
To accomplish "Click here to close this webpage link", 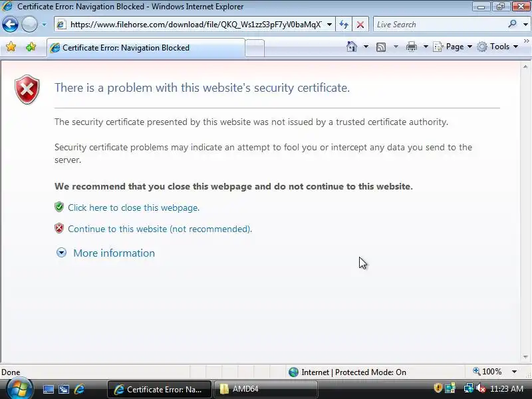I will click(134, 207).
